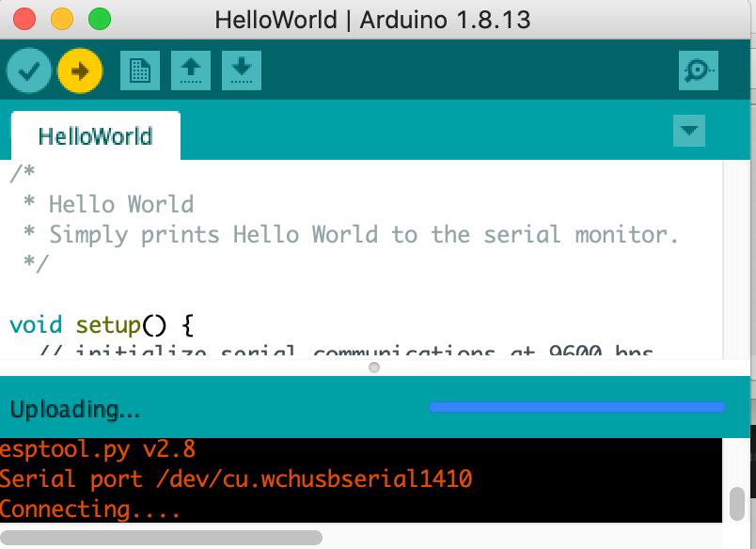Click the 'esptool.py v2.8' console line

click(98, 449)
